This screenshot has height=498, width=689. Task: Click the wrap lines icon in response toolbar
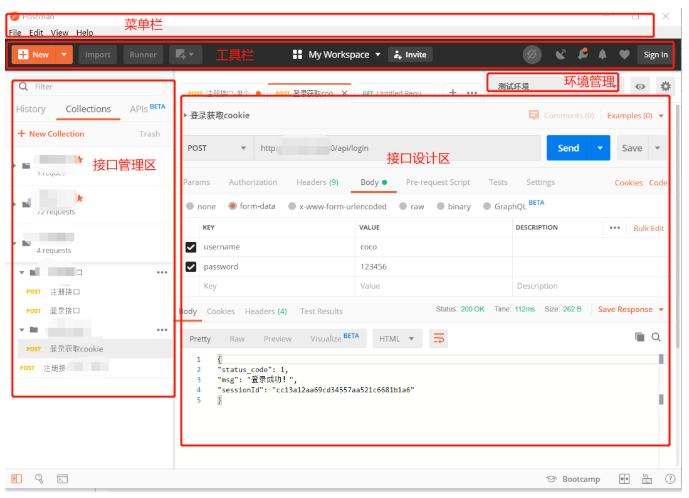438,339
